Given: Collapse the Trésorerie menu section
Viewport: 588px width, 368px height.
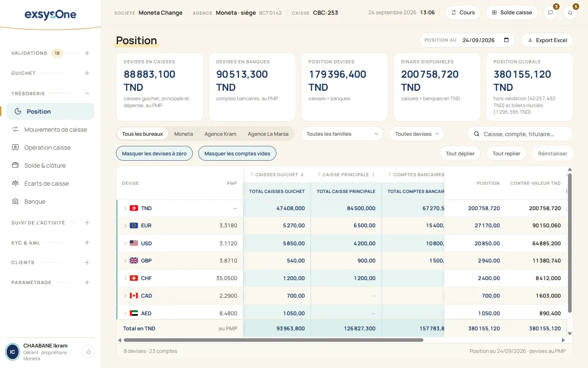Looking at the screenshot, I should 87,94.
